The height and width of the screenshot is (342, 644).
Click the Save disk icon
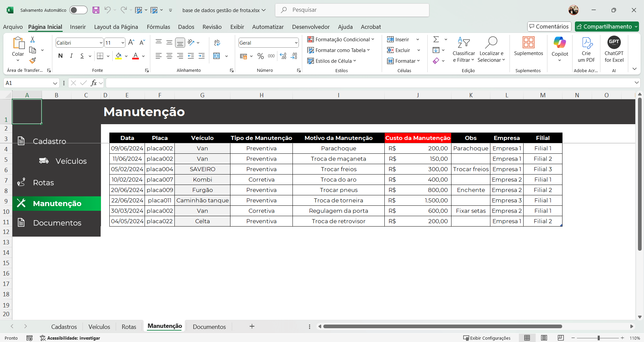pos(96,10)
